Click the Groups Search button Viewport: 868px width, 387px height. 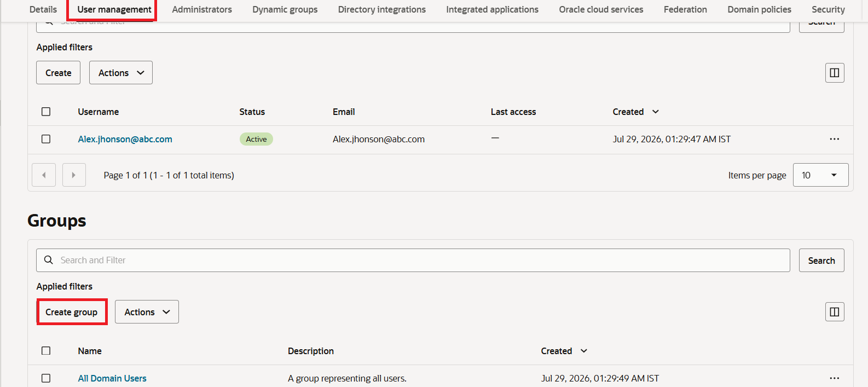(x=821, y=261)
